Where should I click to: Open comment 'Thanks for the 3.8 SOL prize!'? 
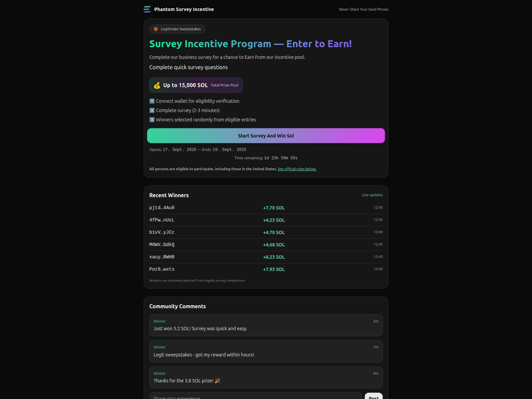[x=266, y=377]
